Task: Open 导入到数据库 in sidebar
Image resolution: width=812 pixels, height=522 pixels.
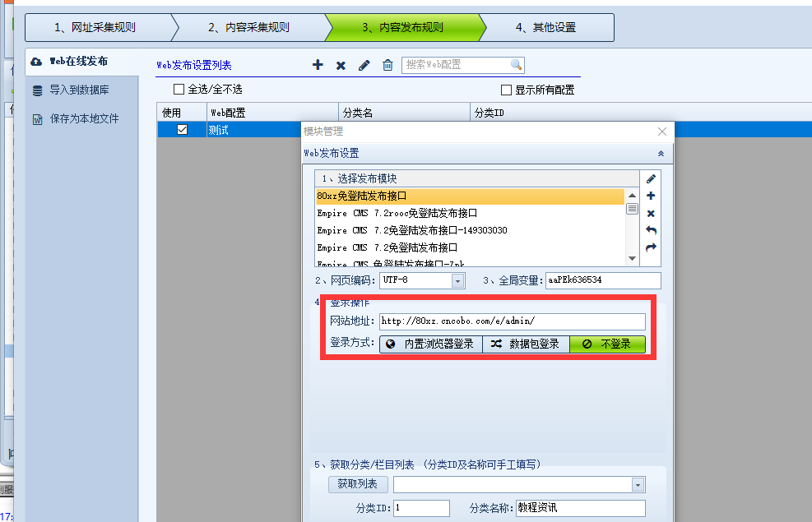Action: pyautogui.click(x=78, y=90)
